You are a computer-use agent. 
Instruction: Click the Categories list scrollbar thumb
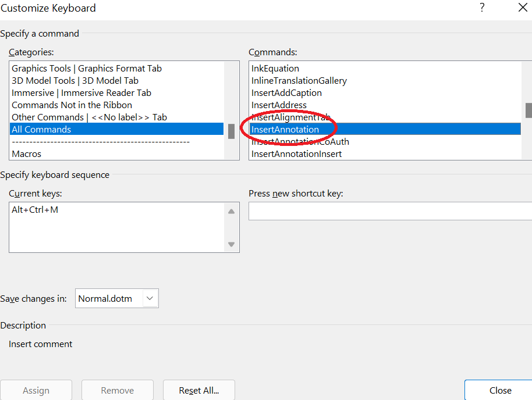232,131
